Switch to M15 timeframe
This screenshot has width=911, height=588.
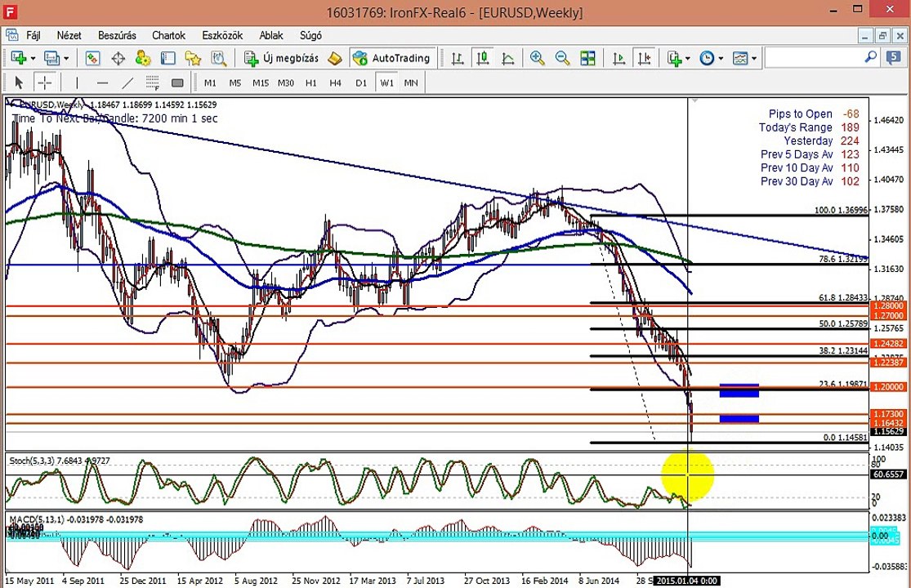click(261, 83)
